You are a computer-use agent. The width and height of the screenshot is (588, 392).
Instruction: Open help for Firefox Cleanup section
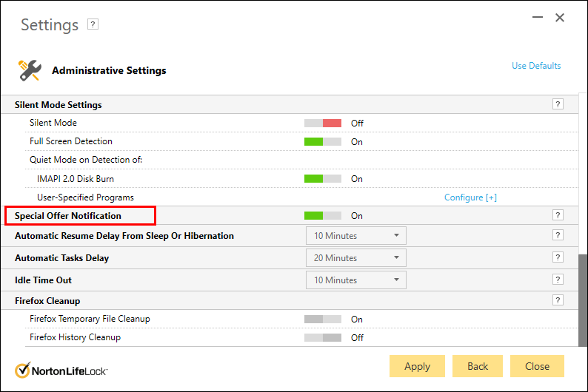[558, 300]
